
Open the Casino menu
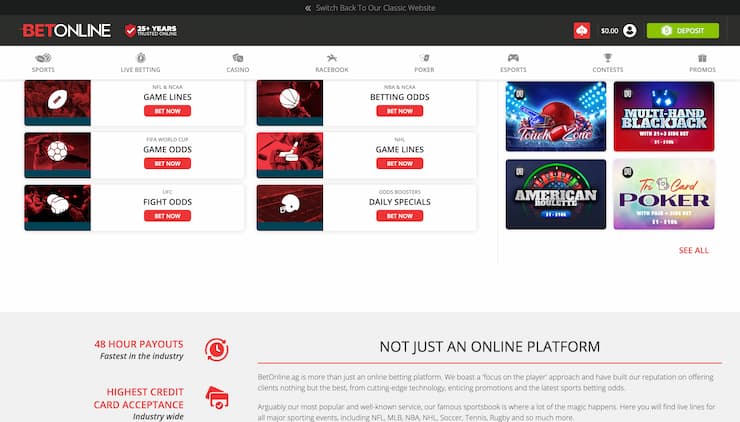[x=237, y=63]
